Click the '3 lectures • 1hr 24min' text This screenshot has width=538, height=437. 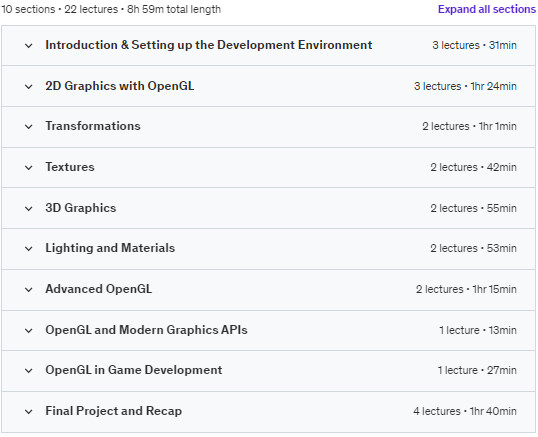(465, 86)
